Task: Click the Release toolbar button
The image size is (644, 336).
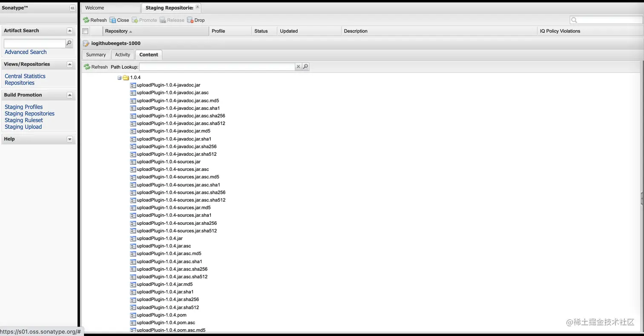Action: [x=172, y=20]
